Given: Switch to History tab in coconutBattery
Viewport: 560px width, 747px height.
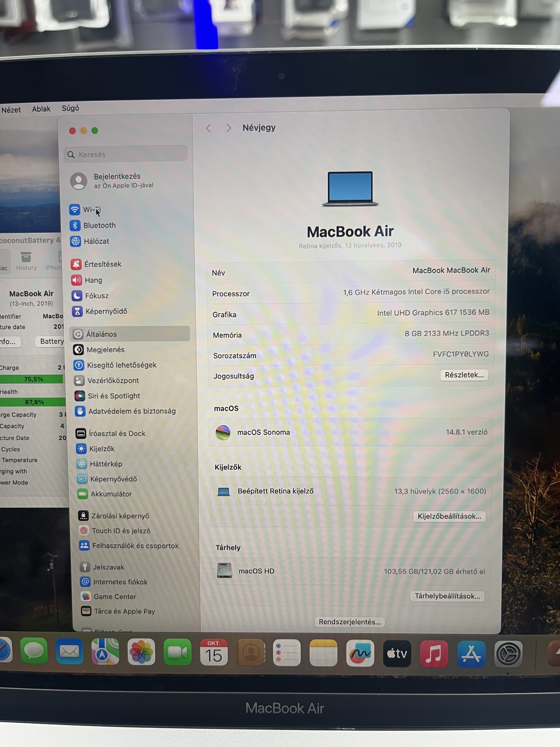Looking at the screenshot, I should coord(26,261).
